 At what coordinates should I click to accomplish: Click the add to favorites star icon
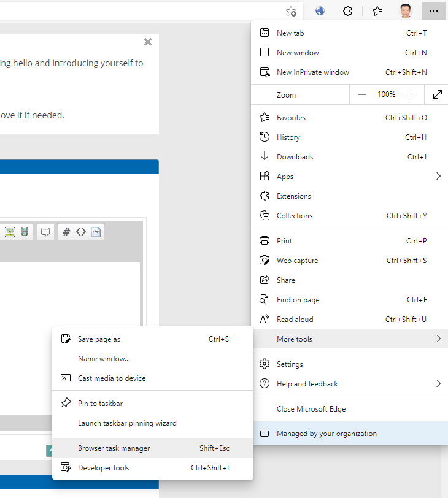[x=291, y=11]
